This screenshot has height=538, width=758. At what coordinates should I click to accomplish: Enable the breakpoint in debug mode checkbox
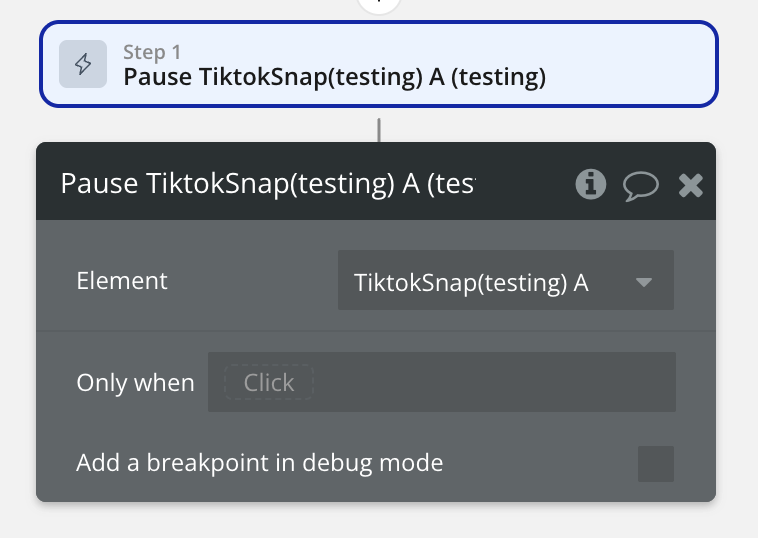[656, 464]
